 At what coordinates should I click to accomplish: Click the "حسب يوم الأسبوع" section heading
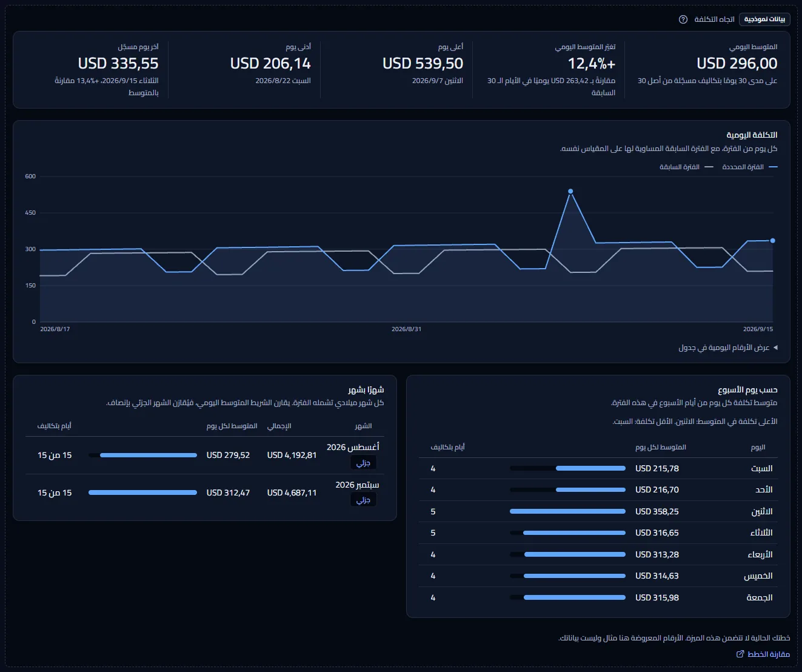pyautogui.click(x=747, y=389)
